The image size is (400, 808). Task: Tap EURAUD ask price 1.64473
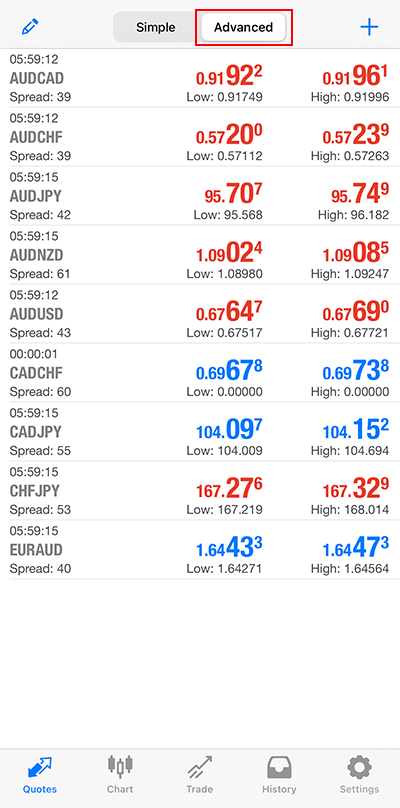point(356,548)
